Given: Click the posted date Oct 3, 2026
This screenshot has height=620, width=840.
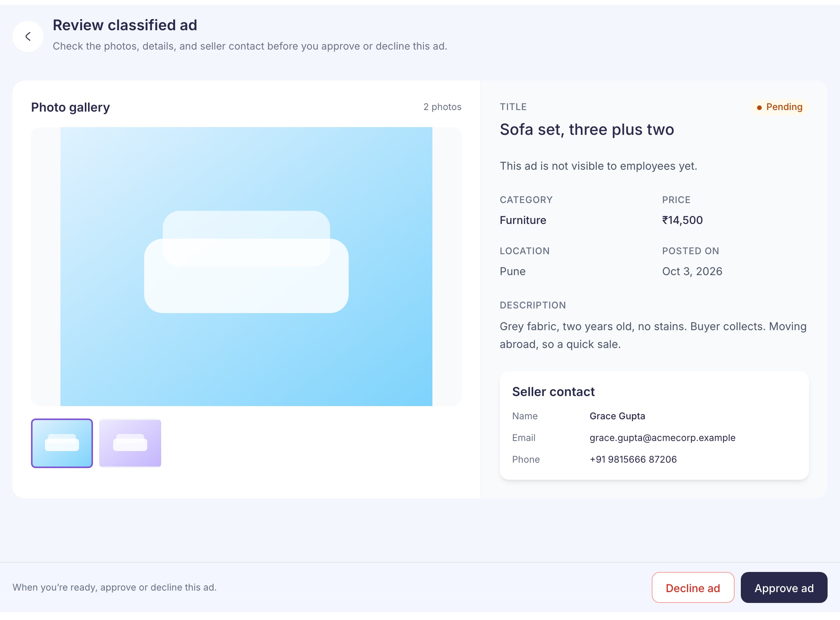Looking at the screenshot, I should [692, 271].
